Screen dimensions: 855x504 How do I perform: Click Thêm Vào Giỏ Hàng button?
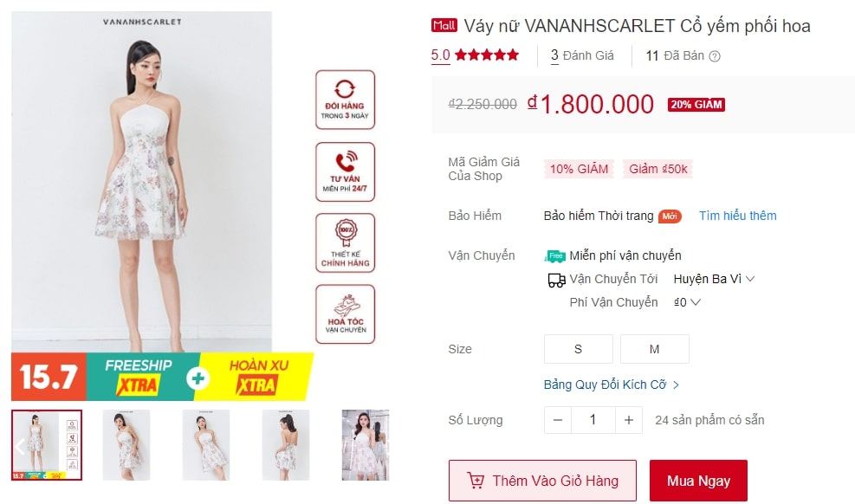click(542, 481)
